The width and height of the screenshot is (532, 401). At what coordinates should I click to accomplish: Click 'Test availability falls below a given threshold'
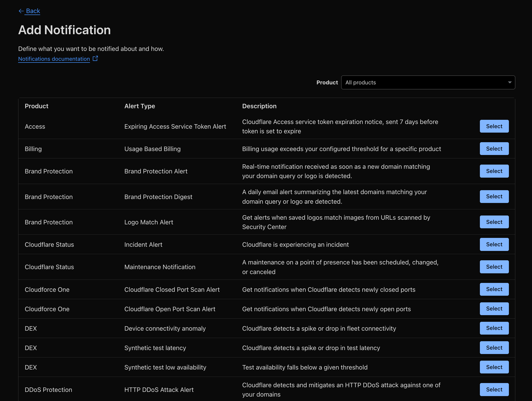305,367
